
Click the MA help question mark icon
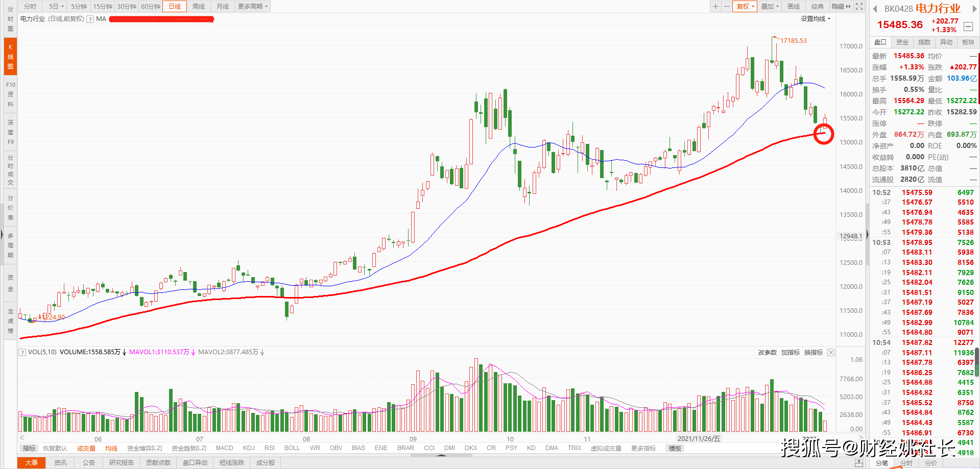click(x=90, y=19)
